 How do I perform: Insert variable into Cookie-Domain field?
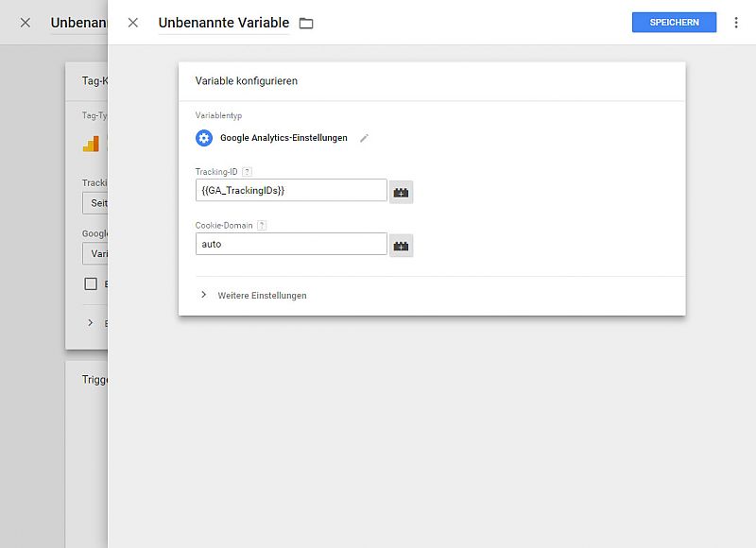tap(401, 246)
